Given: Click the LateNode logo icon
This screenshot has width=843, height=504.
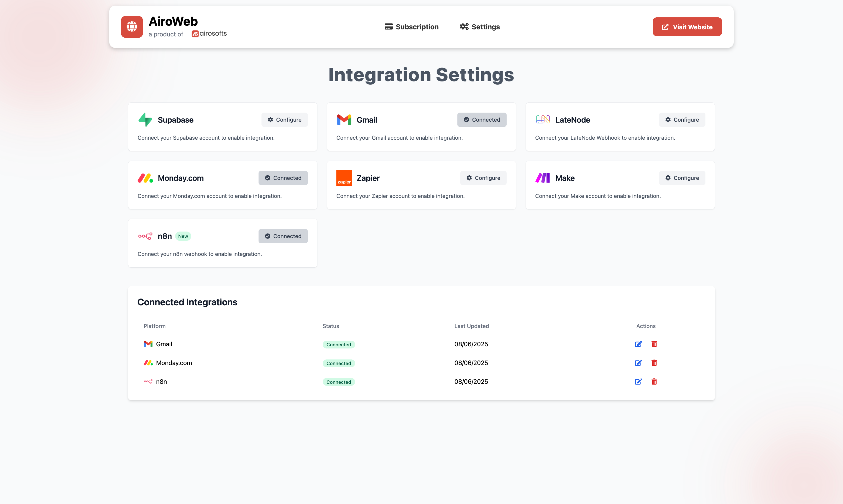Looking at the screenshot, I should [x=543, y=119].
